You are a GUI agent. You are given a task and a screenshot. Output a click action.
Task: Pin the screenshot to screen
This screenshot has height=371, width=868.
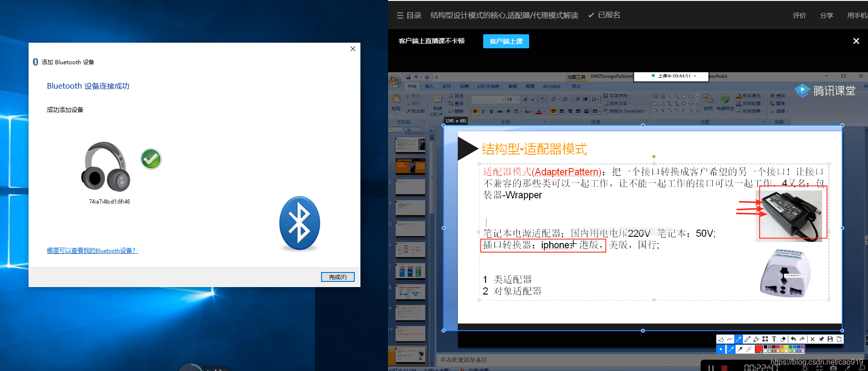[x=821, y=339]
